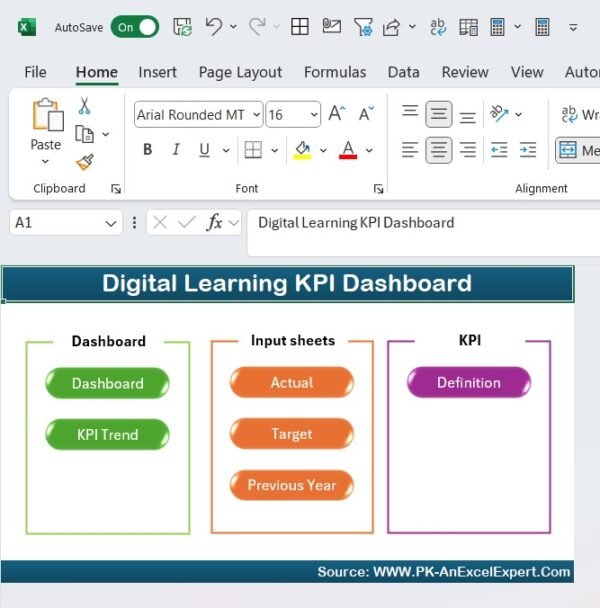This screenshot has width=600, height=608.
Task: Open the Page Layout tab
Action: click(x=240, y=73)
